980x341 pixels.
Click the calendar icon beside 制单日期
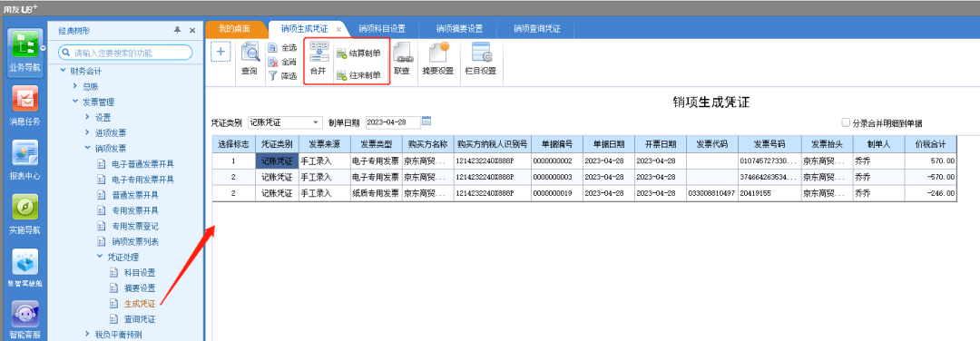426,122
